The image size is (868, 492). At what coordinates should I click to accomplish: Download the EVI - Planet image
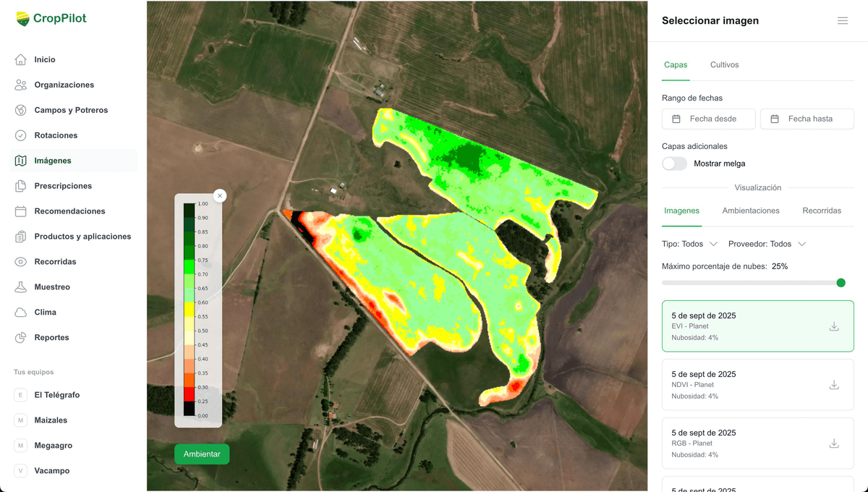tap(834, 326)
